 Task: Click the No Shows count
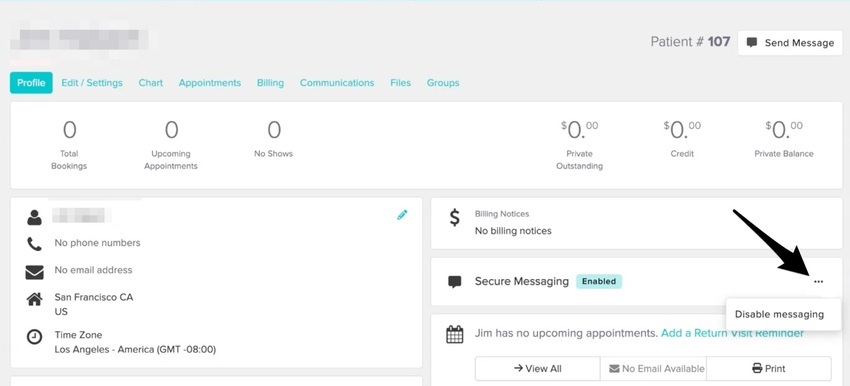[274, 130]
